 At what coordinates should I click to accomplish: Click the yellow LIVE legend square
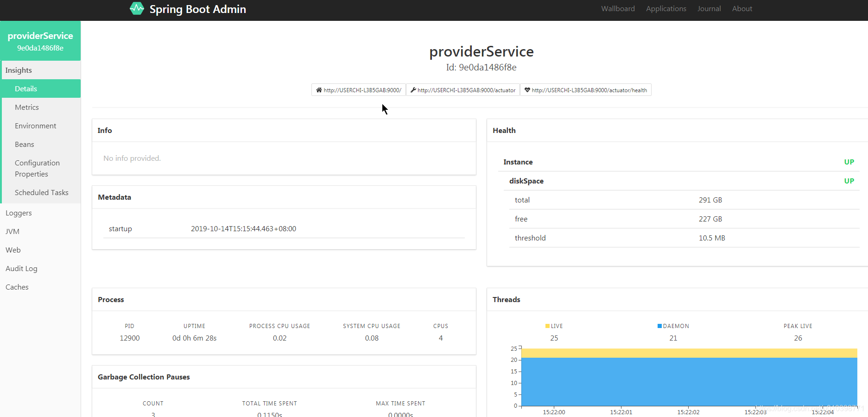pyautogui.click(x=547, y=326)
